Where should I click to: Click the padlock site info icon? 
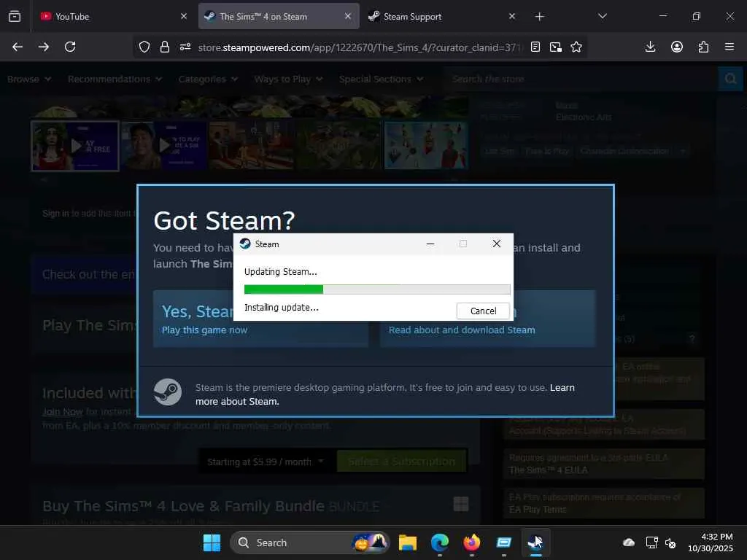click(165, 47)
